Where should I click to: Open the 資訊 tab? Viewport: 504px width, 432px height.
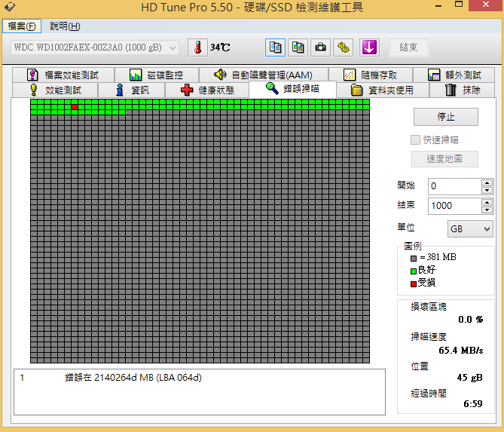pos(132,90)
